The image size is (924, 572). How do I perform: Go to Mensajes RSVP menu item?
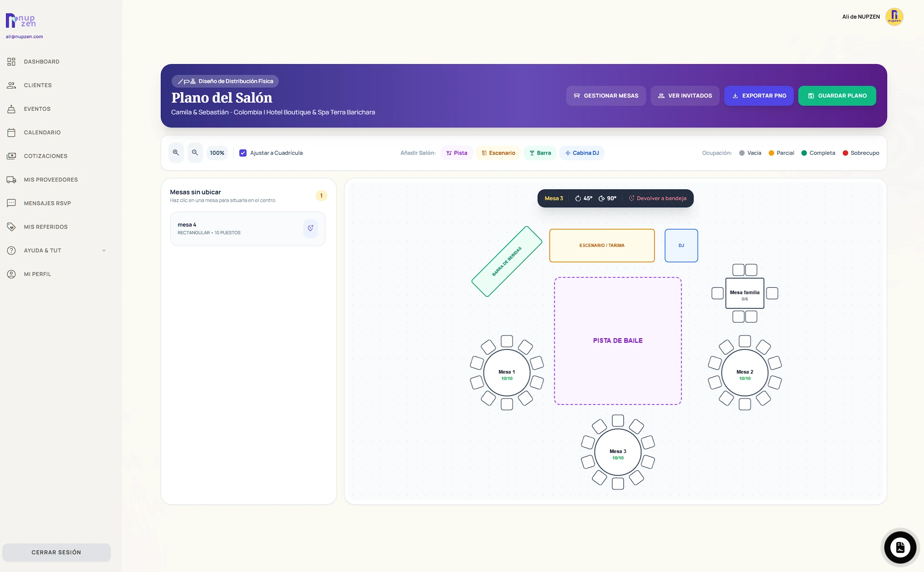(47, 203)
